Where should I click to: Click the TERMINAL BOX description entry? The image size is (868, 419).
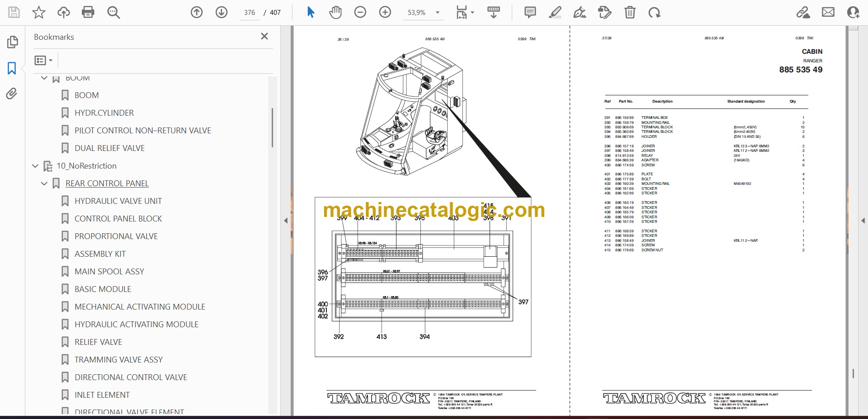654,118
